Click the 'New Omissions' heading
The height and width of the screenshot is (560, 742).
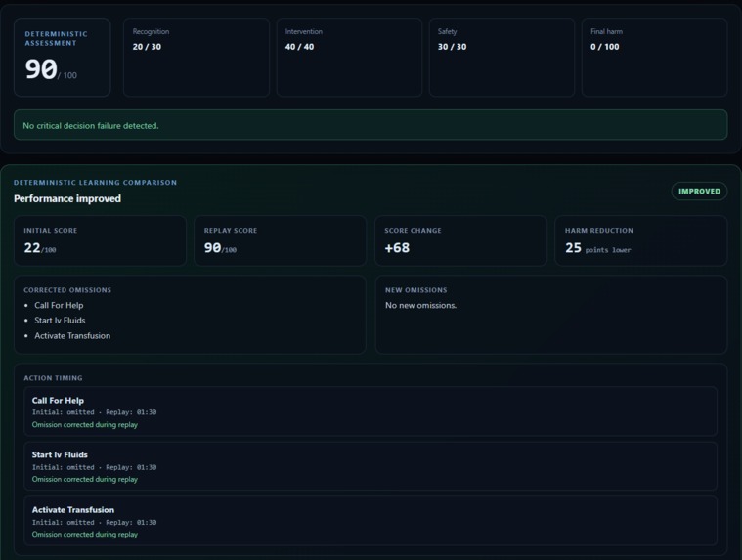pyautogui.click(x=415, y=290)
